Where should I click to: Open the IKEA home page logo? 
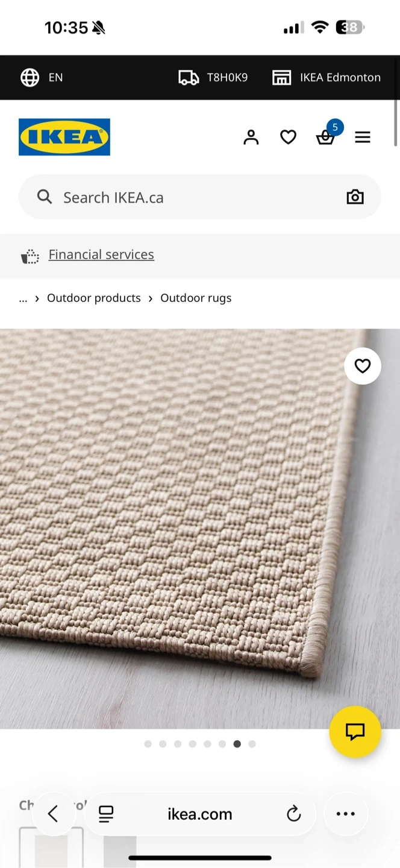[64, 137]
